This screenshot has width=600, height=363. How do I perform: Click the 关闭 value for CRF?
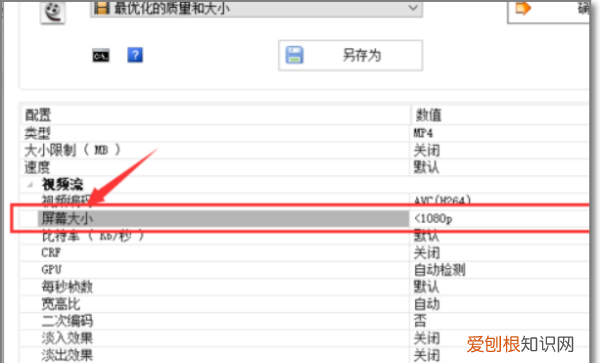click(x=427, y=253)
